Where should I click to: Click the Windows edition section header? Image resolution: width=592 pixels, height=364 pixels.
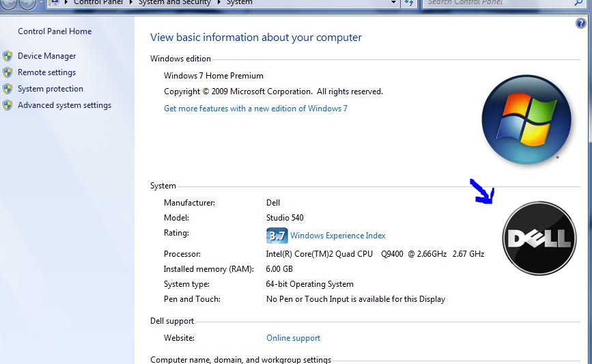180,59
